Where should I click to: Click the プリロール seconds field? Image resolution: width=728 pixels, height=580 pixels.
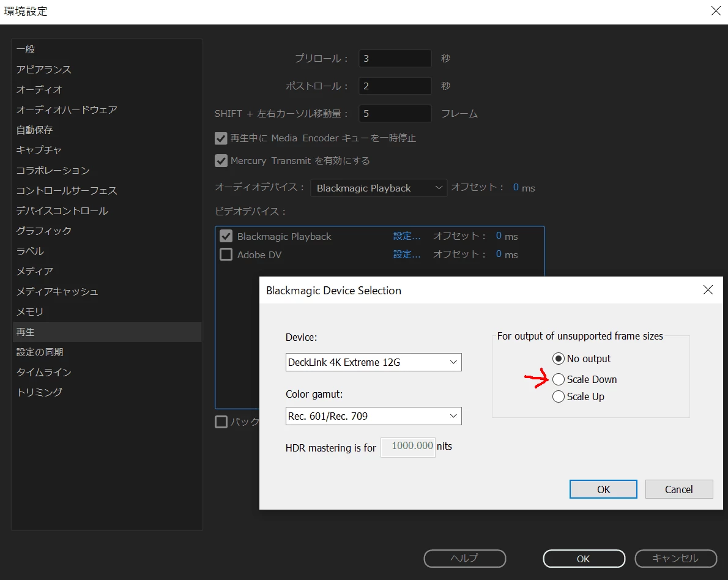tap(395, 59)
